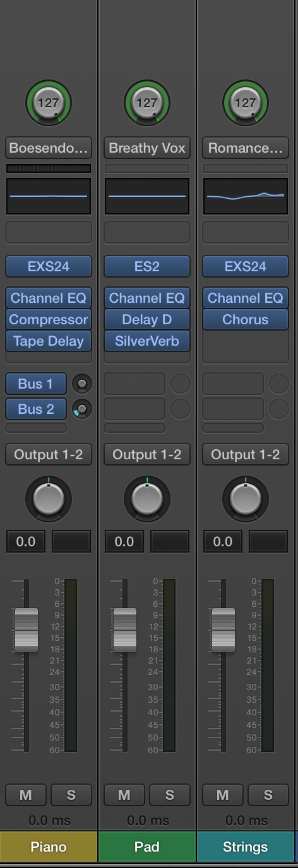Open the EXS24 instrument on Piano
This screenshot has width=298, height=868.
(x=49, y=266)
